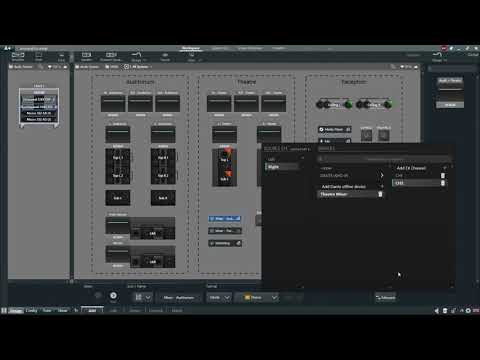This screenshot has height=360, width=480.
Task: Switch to the Tune tab at the bottom
Action: tap(47, 310)
